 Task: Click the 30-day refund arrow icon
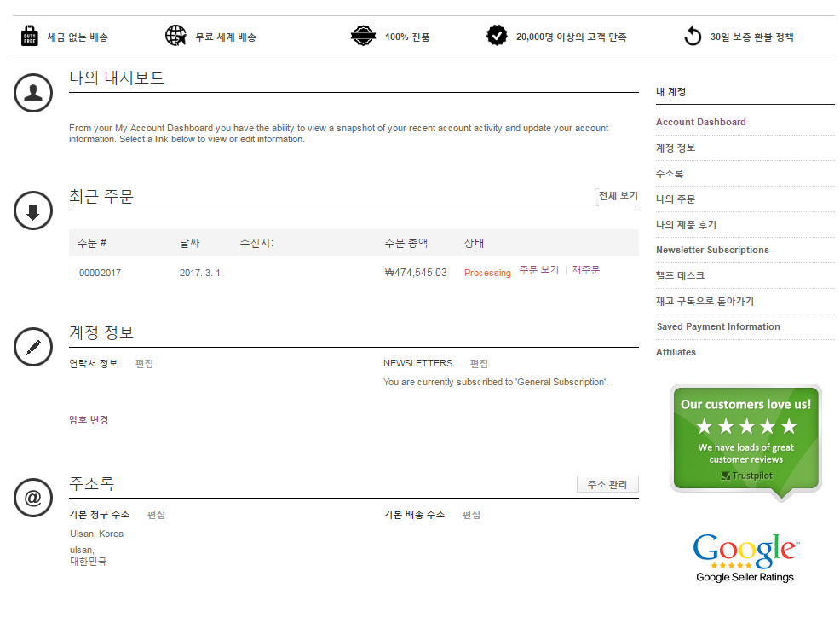tap(693, 37)
